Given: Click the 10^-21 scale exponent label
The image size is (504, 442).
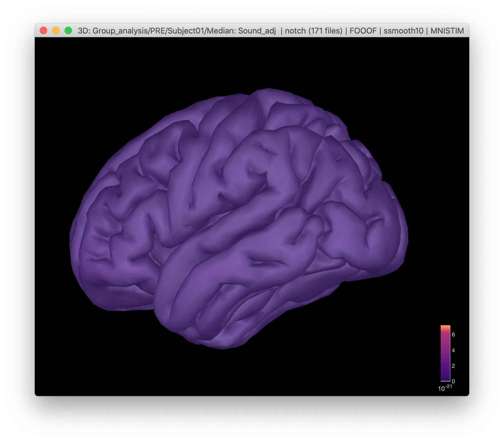Looking at the screenshot, I should (445, 388).
